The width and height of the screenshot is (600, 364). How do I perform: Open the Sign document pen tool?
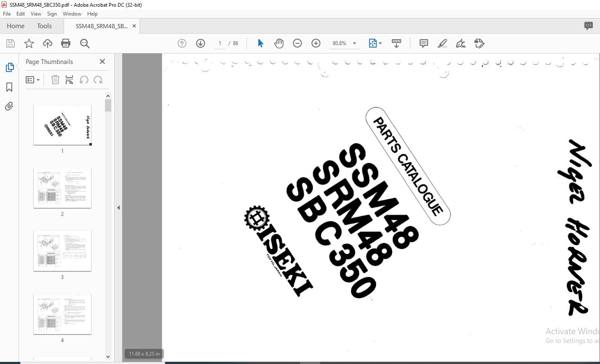(x=461, y=43)
